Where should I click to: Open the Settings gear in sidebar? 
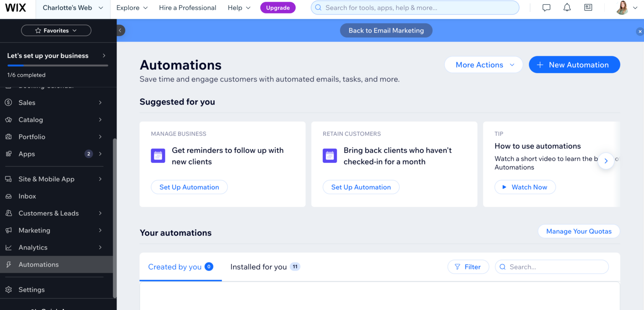coord(8,289)
